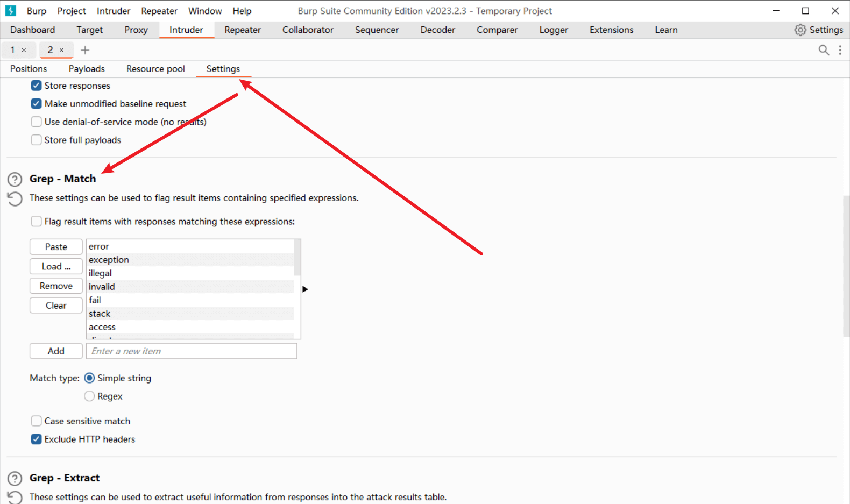The image size is (850, 504).
Task: Open the Logger tab
Action: (554, 30)
